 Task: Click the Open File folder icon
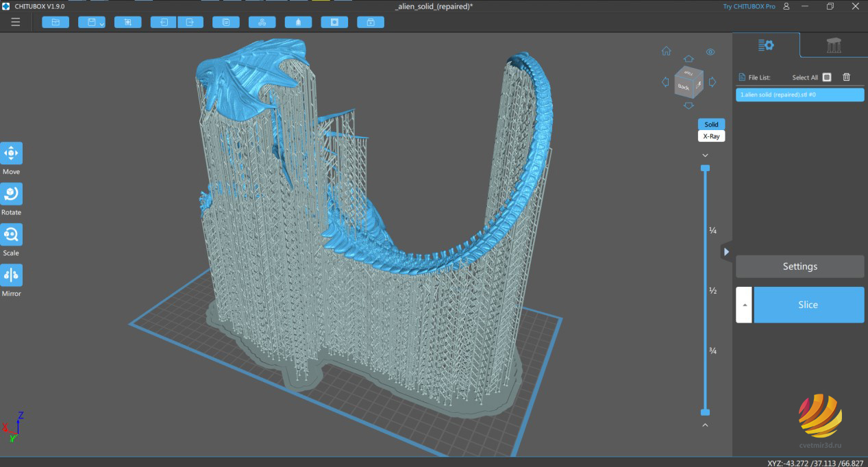(x=55, y=22)
